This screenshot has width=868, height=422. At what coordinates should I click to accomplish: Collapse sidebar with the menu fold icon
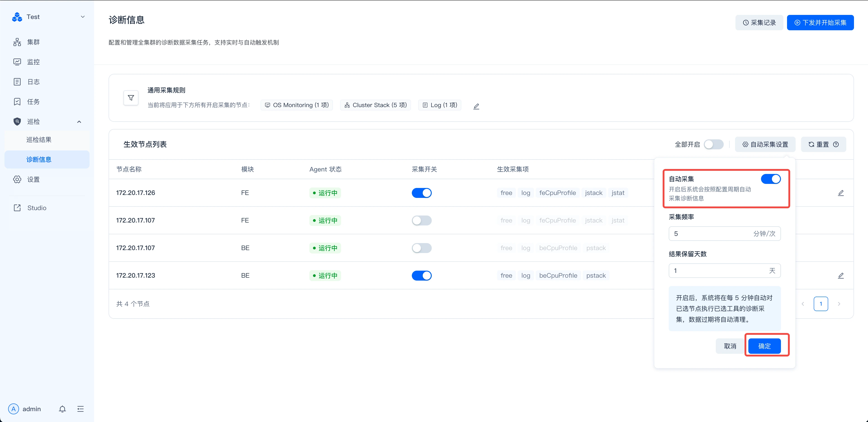pyautogui.click(x=81, y=409)
